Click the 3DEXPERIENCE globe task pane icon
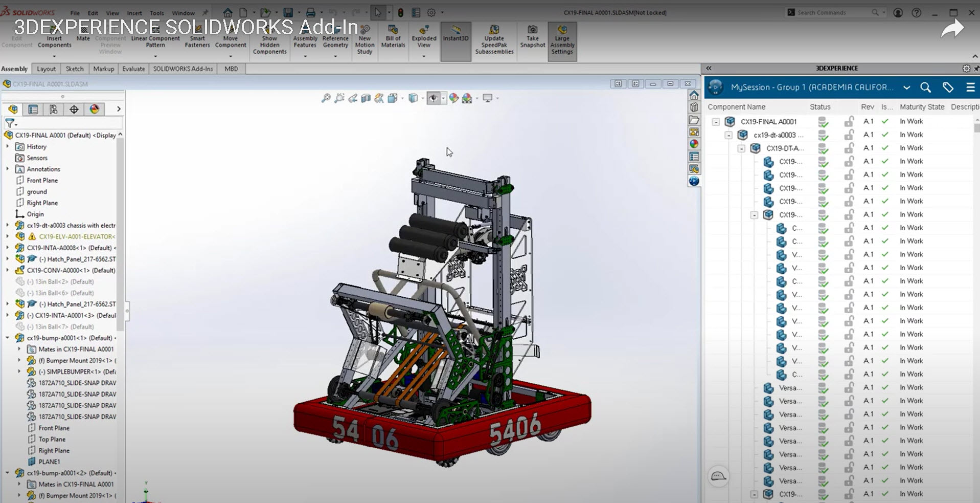 694,181
